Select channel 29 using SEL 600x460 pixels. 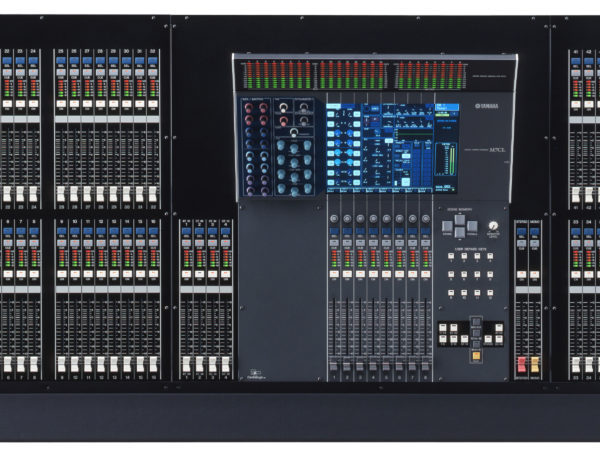113,60
